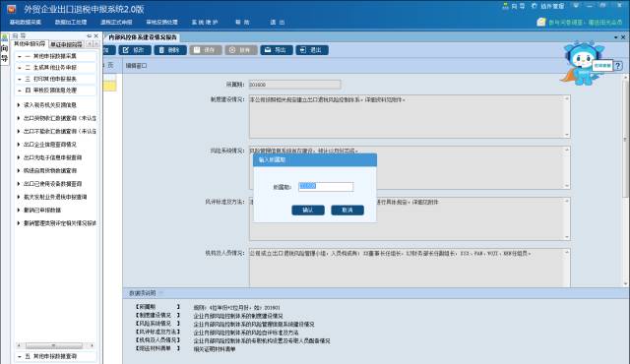Image resolution: width=630 pixels, height=364 pixels.
Task: Click the grayed 保存 (save) toolbar button
Action: coord(206,50)
